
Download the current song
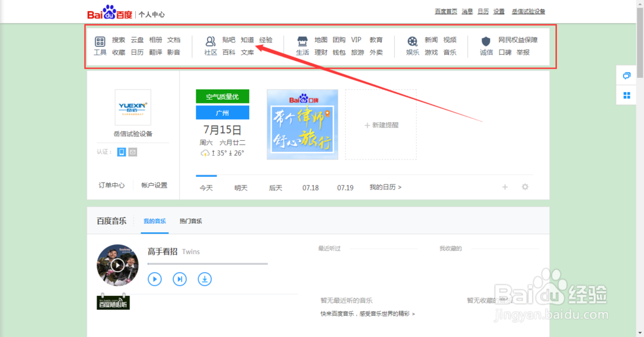[205, 279]
